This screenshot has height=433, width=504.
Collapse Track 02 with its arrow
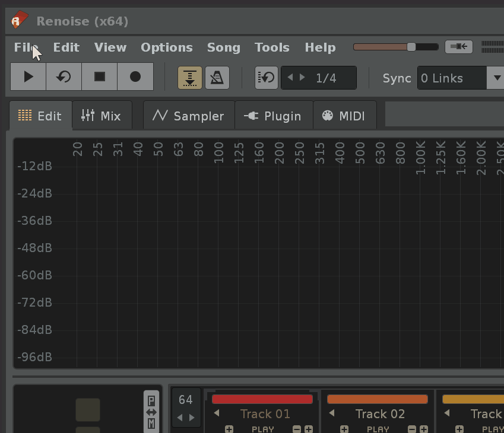coord(332,413)
